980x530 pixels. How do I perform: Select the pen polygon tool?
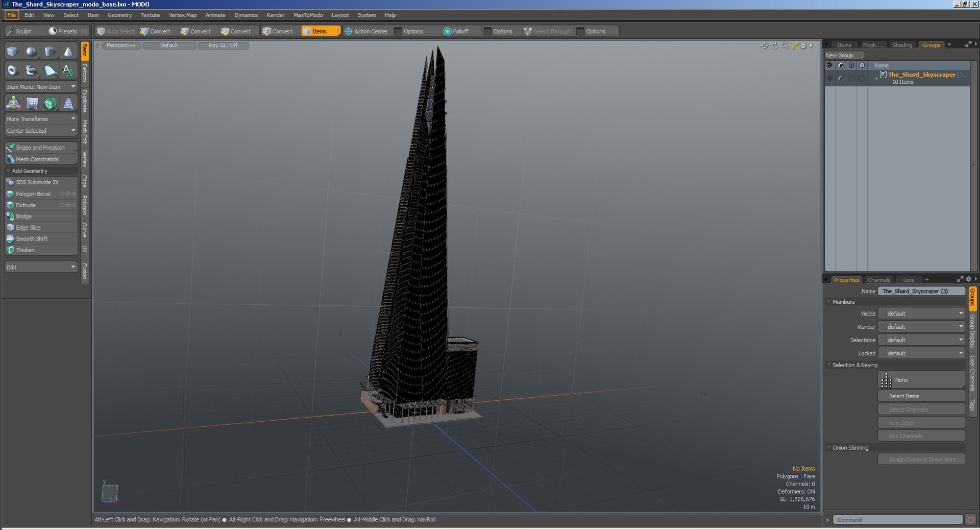[x=50, y=70]
